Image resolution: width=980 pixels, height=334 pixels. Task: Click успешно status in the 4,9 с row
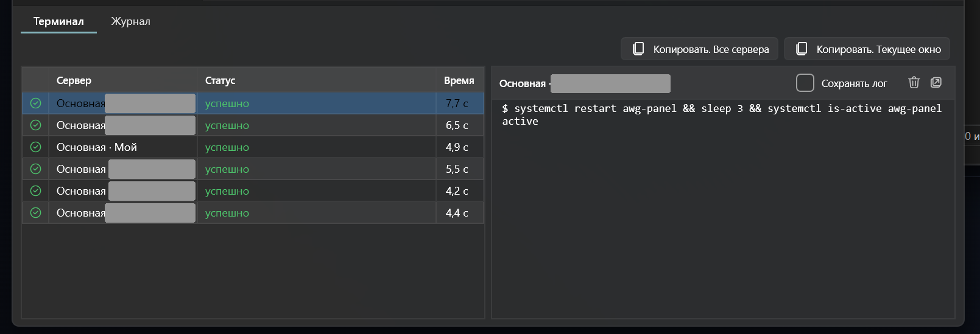(227, 147)
